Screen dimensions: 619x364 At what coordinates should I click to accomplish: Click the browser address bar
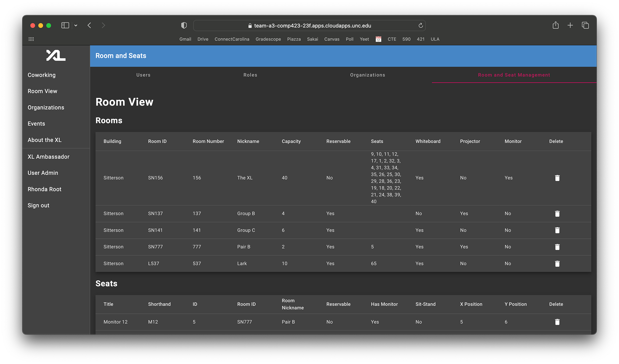[x=309, y=25]
